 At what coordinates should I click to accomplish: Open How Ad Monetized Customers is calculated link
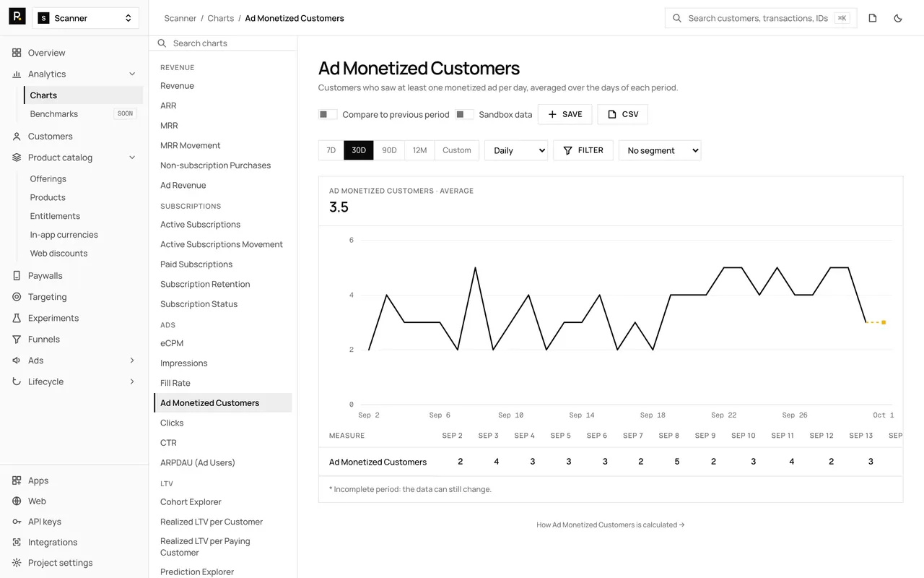point(611,525)
